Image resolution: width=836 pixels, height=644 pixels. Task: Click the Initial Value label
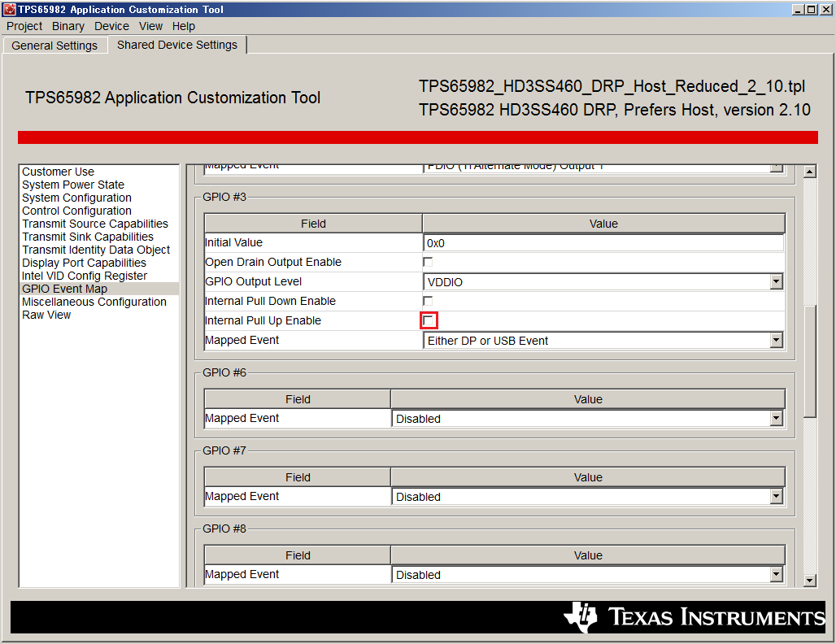233,242
